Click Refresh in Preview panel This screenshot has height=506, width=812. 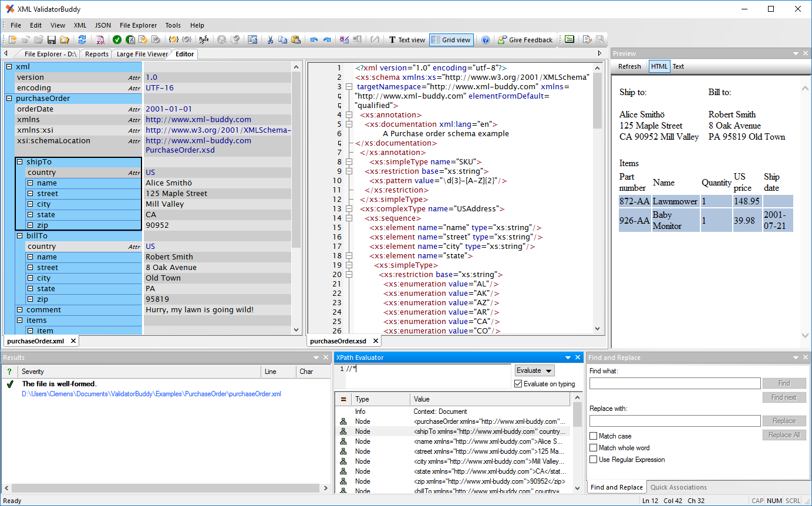coord(629,66)
